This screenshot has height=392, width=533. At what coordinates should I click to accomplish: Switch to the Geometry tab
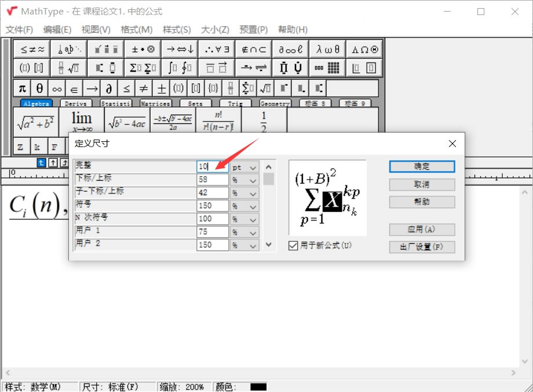tap(275, 104)
